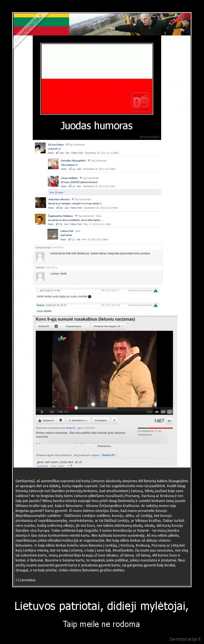Click the thumbs-down dislike icon
Viewport: 204px width, 644px height.
pyautogui.click(x=61, y=420)
